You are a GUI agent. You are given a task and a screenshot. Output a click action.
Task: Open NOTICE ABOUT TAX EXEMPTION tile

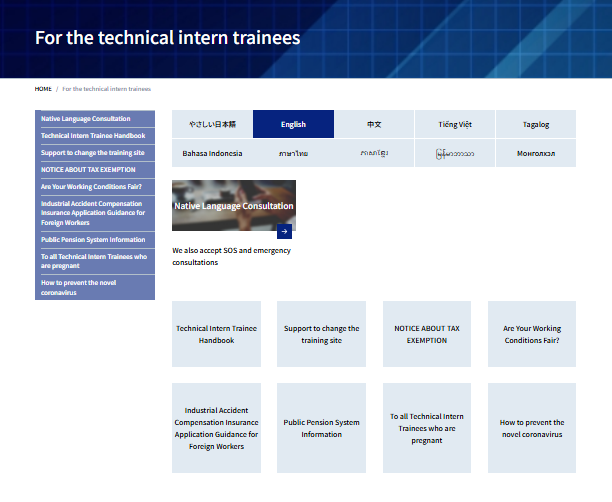tap(426, 334)
